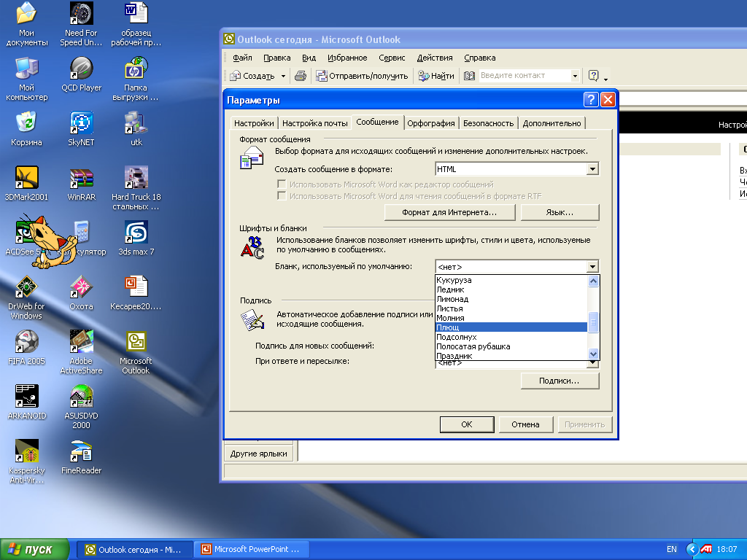Select образец рабочей программы Word document
This screenshot has width=747, height=560.
click(136, 24)
